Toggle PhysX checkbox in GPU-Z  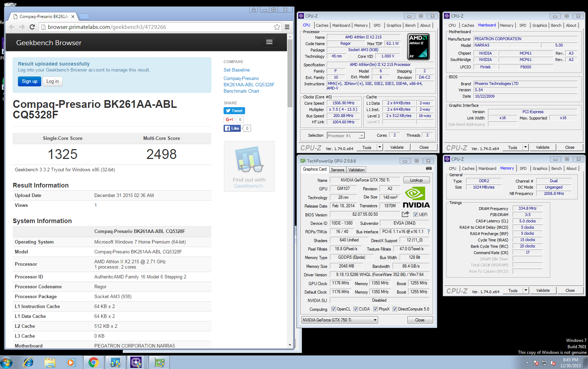375,309
